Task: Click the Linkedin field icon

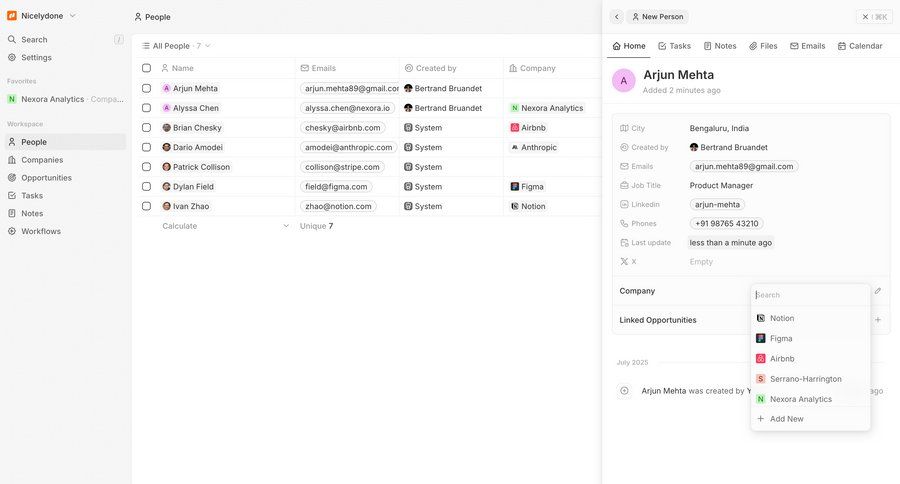Action: tap(624, 204)
